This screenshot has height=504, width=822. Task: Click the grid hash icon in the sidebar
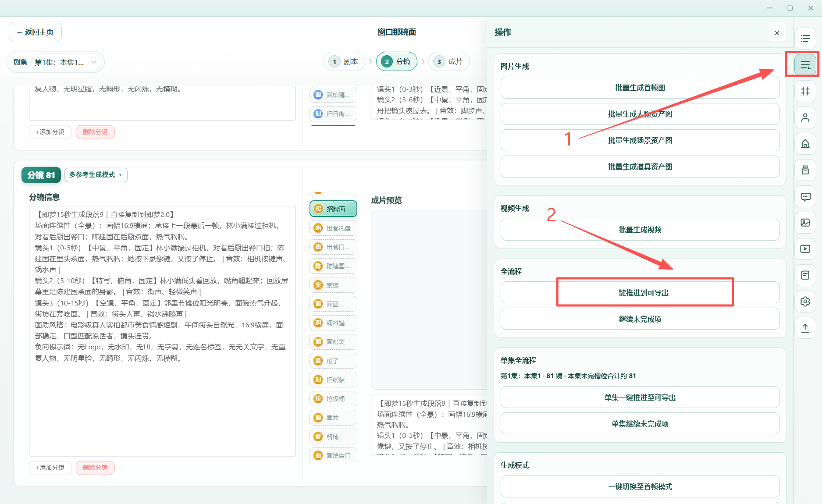point(805,91)
